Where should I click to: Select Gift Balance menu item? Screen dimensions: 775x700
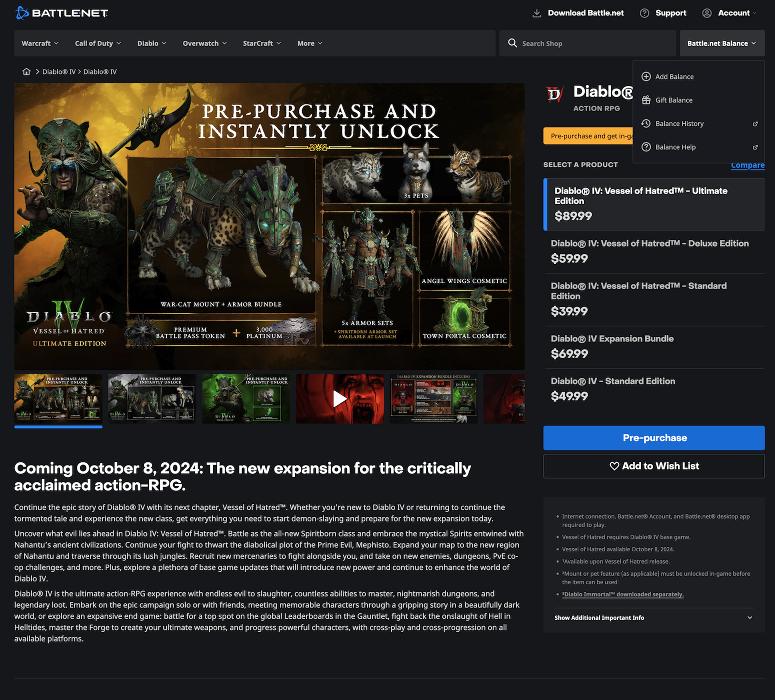(x=699, y=100)
